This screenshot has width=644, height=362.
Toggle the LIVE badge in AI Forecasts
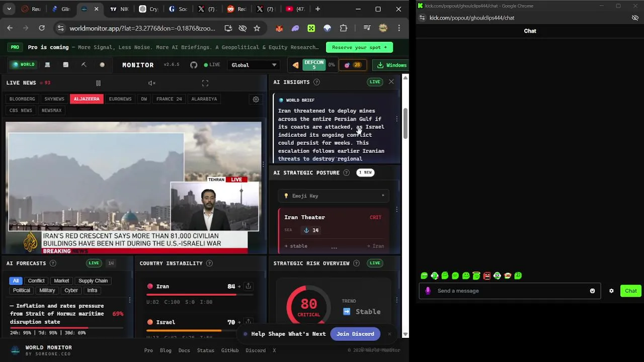click(x=94, y=263)
